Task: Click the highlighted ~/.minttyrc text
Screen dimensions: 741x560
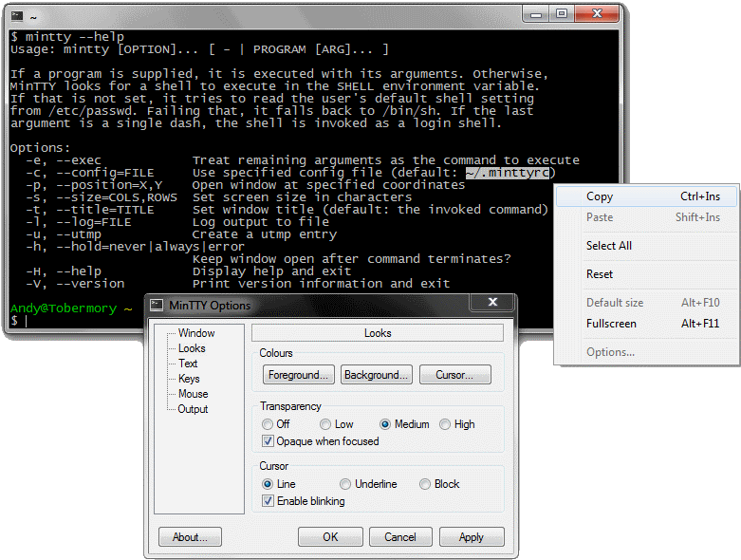Action: click(507, 173)
